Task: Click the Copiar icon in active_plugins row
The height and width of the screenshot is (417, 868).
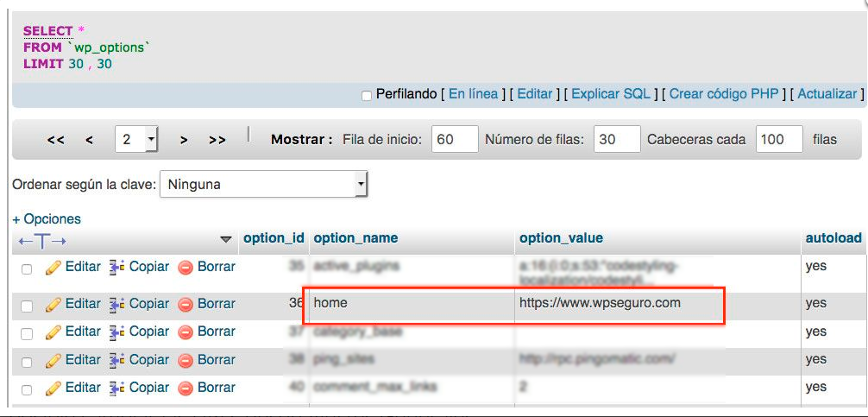Action: pyautogui.click(x=117, y=267)
